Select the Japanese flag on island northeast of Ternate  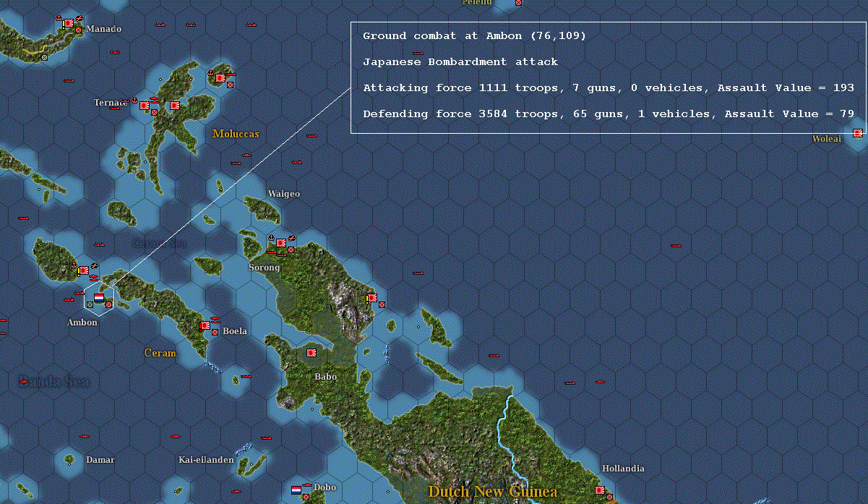(x=220, y=78)
